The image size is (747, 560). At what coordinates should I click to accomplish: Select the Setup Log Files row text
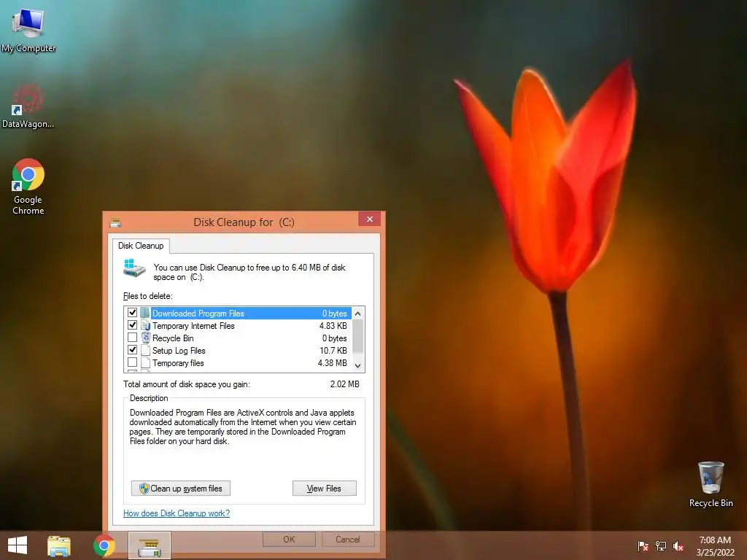(x=179, y=351)
